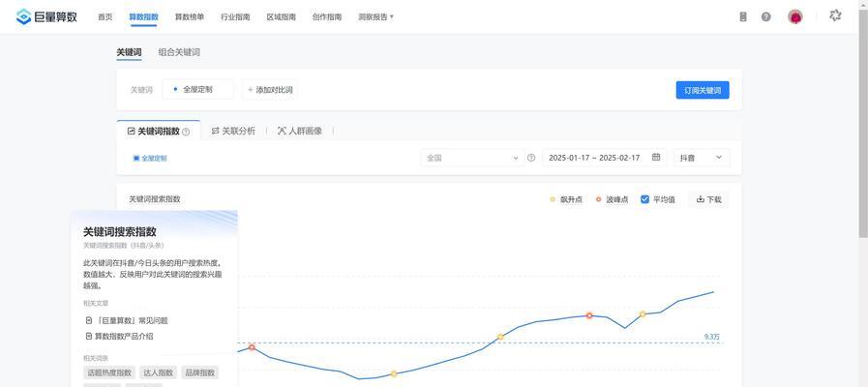This screenshot has height=387, width=868.
Task: Open the help question-mark icon in header
Action: point(766,17)
